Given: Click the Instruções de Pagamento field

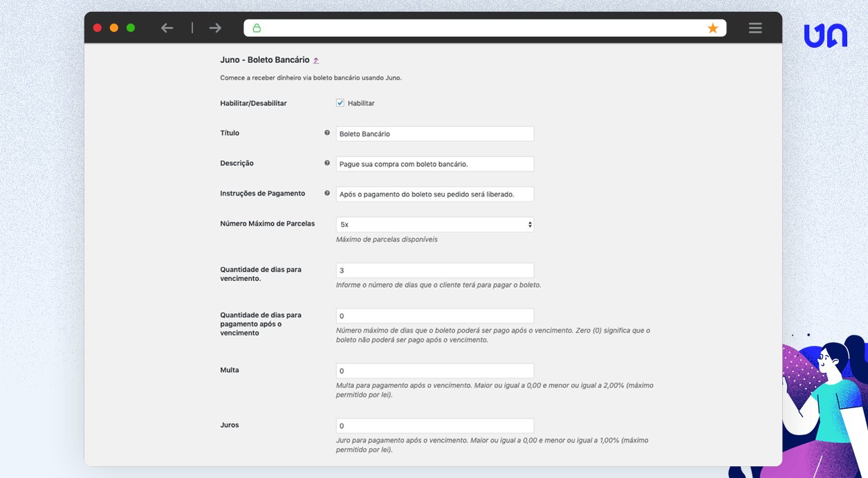Looking at the screenshot, I should click(435, 194).
